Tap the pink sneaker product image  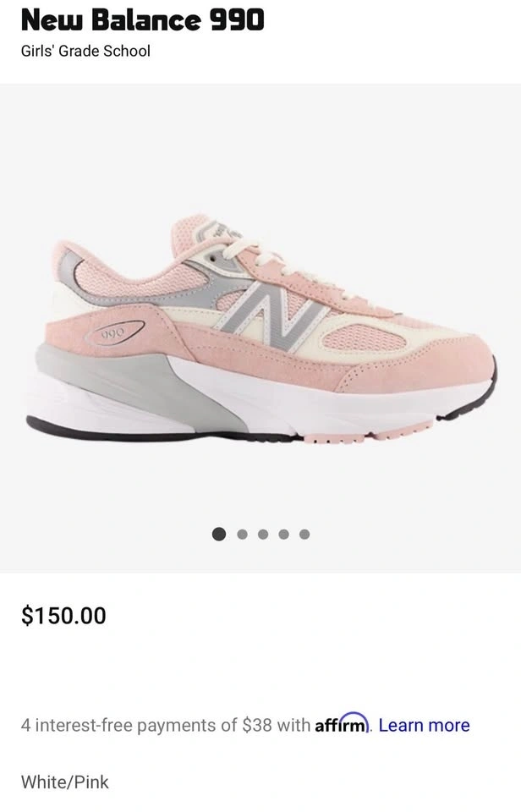point(261,329)
